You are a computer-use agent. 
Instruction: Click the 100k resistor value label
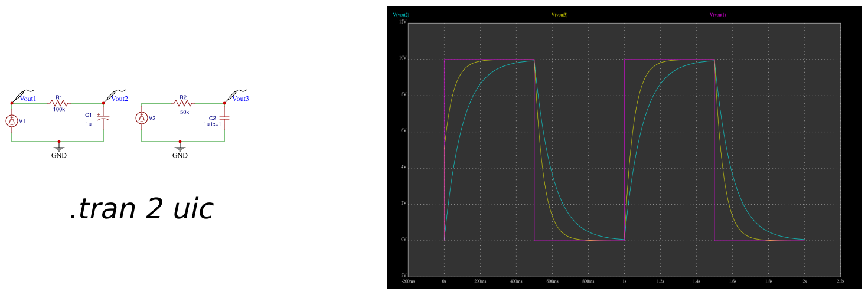pyautogui.click(x=59, y=110)
